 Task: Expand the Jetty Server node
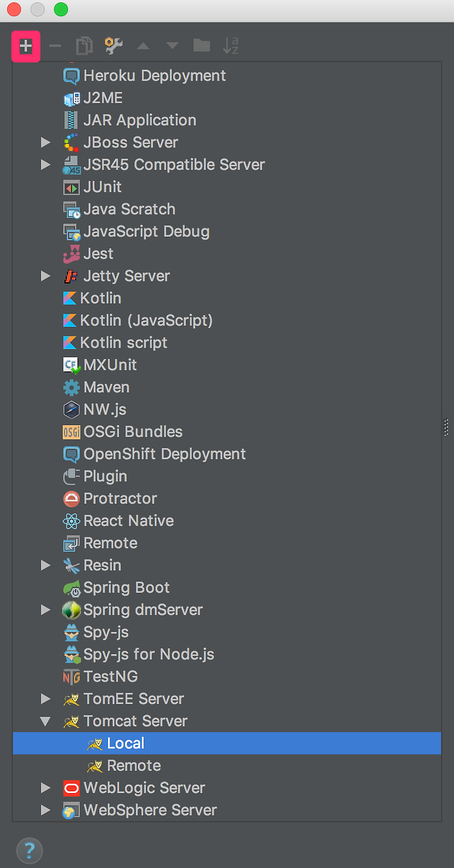coord(45,276)
